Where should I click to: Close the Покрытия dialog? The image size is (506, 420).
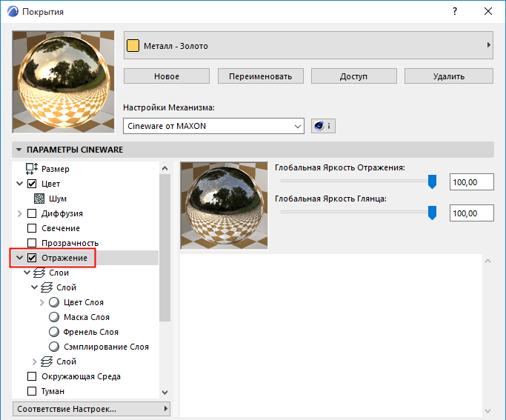pos(488,11)
